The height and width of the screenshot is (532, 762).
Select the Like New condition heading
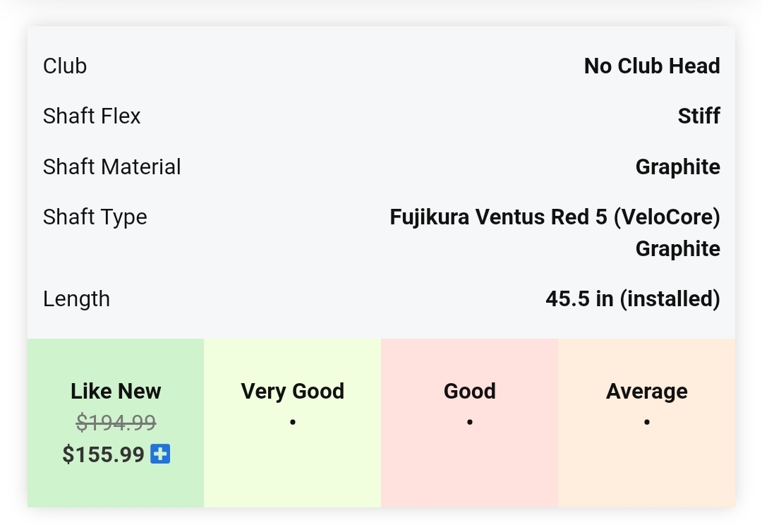click(x=116, y=391)
